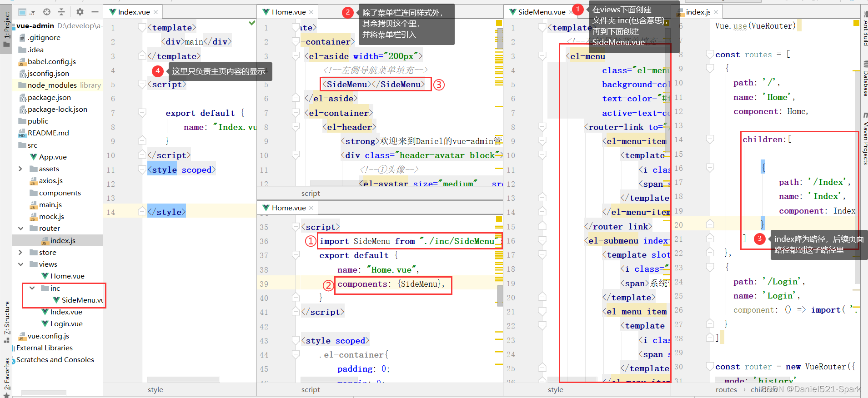The height and width of the screenshot is (398, 868).
Task: Fold the style scoped block in Index.vue
Action: 142,170
